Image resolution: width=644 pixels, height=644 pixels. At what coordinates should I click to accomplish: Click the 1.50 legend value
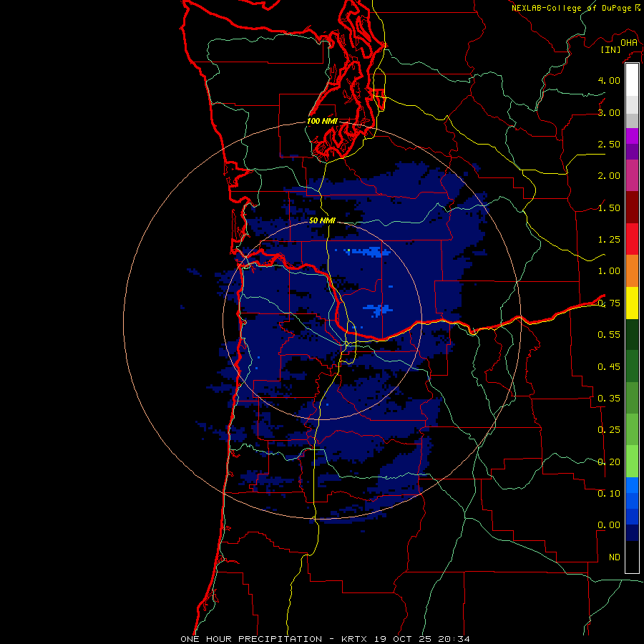tap(609, 208)
